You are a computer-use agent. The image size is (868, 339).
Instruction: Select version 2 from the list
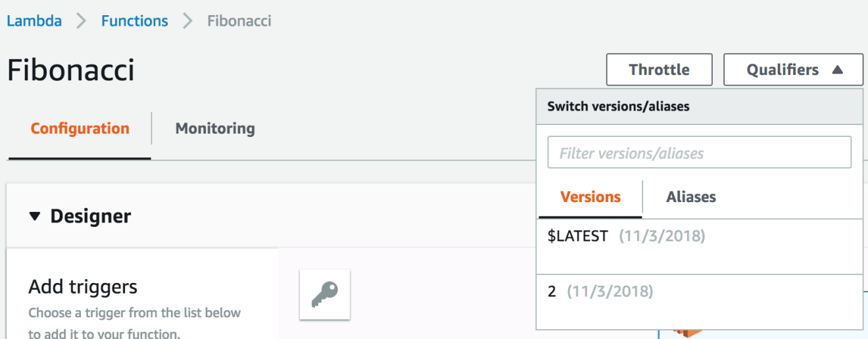pos(700,301)
